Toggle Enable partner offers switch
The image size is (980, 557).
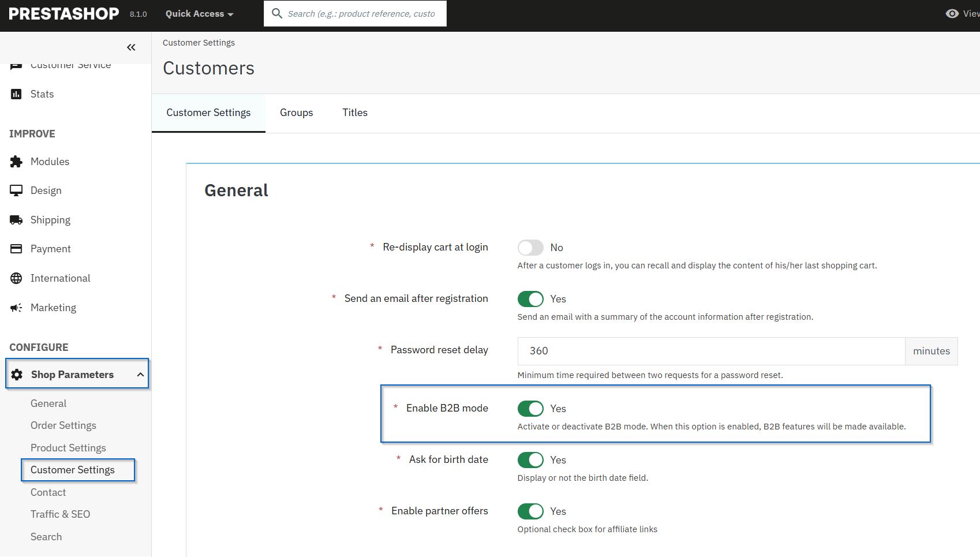tap(530, 511)
